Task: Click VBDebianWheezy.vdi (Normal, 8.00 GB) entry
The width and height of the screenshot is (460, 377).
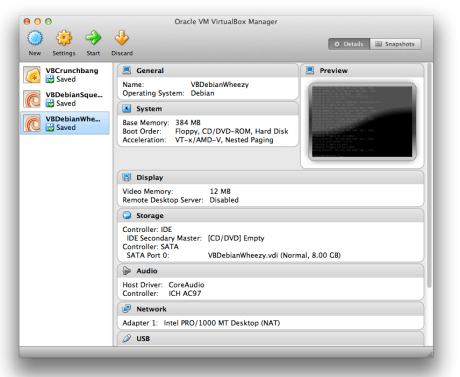Action: 274,255
